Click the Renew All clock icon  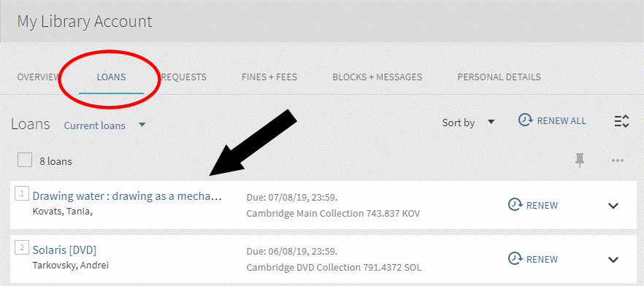[525, 120]
